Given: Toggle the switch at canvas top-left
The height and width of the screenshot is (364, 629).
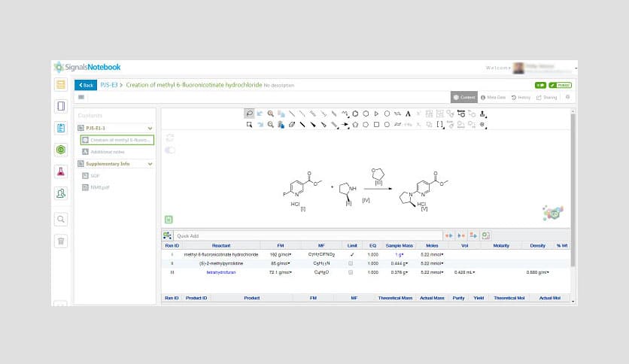Looking at the screenshot, I should click(x=170, y=150).
